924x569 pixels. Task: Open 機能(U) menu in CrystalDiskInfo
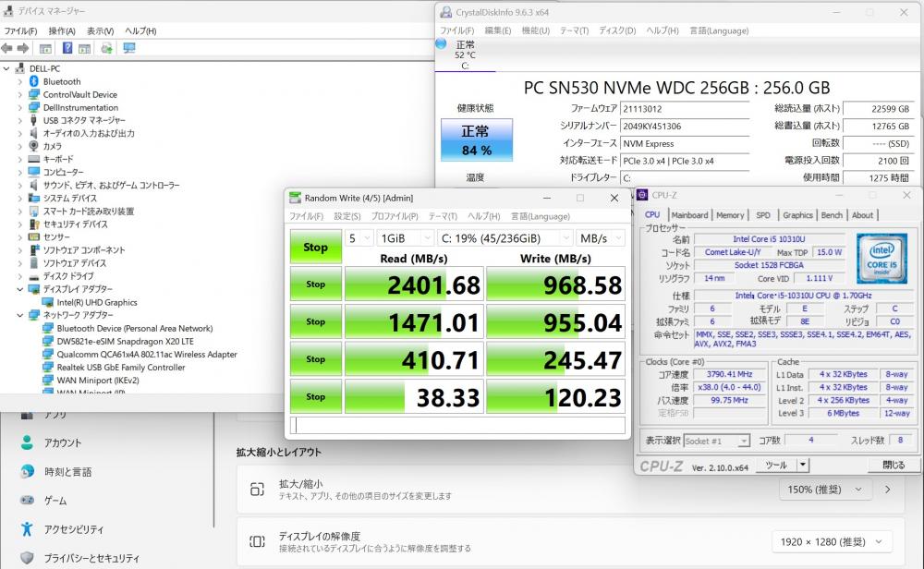(536, 30)
